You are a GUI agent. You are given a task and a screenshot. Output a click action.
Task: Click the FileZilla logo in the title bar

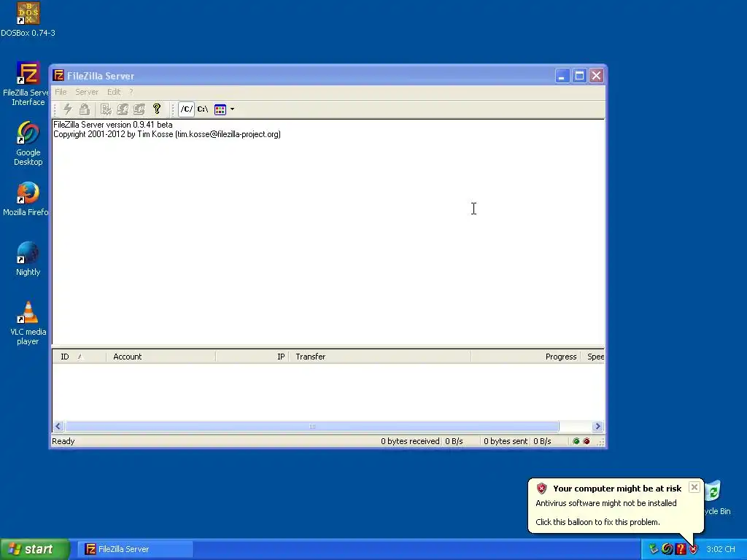(58, 75)
